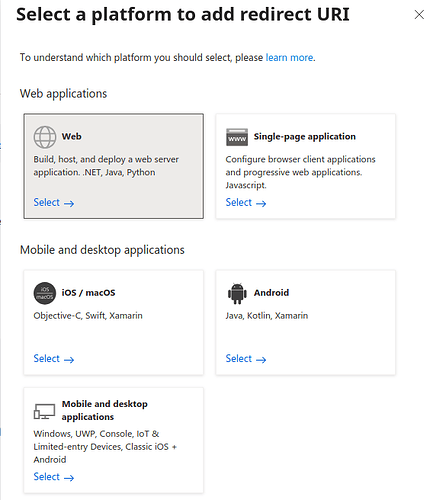
Task: Click the Web card title
Action: point(71,136)
